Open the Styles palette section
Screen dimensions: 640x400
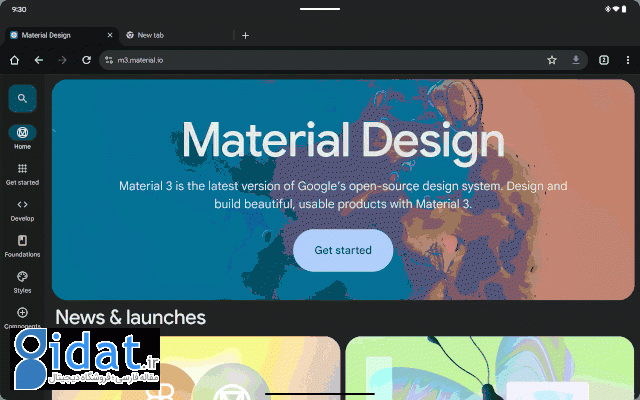[x=22, y=282]
